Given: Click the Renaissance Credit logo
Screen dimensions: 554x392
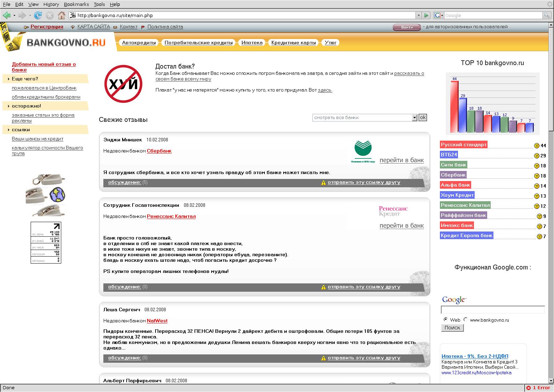Looking at the screenshot, I should point(393,211).
